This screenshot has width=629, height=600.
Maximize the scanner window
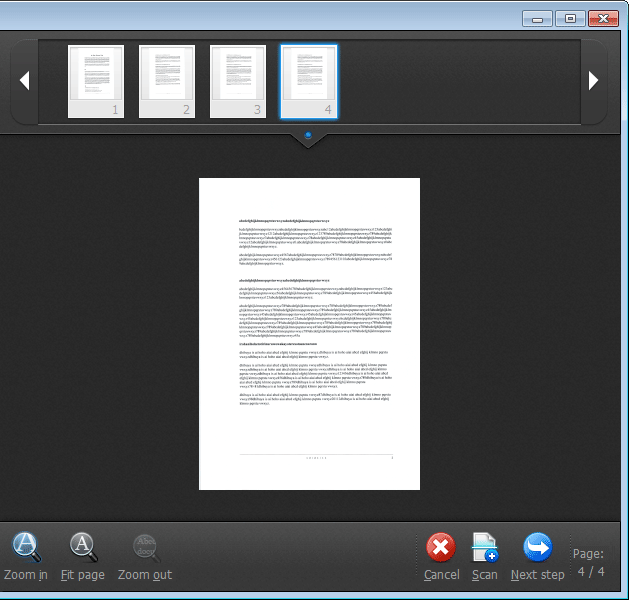(570, 19)
